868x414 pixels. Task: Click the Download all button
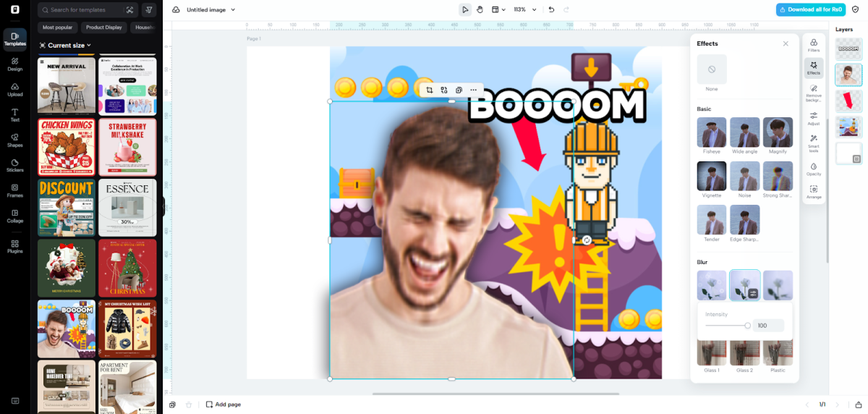[x=810, y=9]
